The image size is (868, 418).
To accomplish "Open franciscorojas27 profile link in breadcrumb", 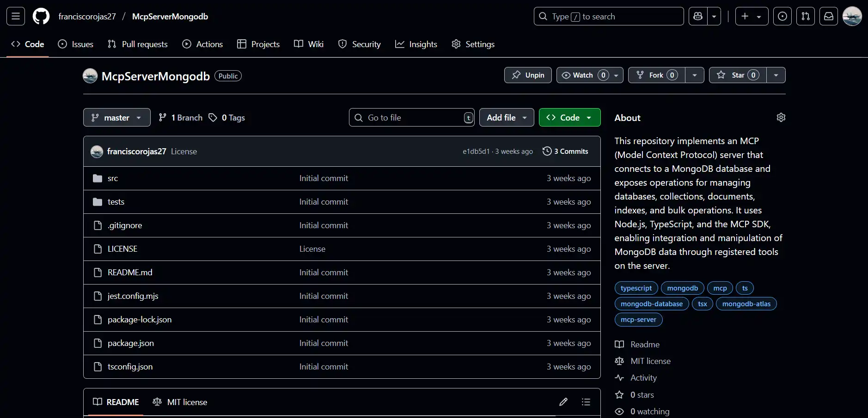I will [87, 17].
